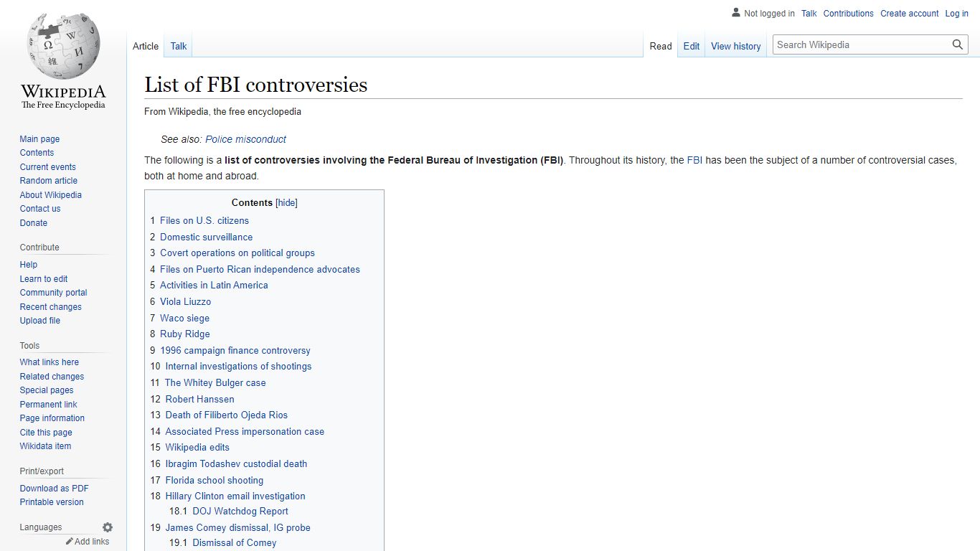The width and height of the screenshot is (980, 551).
Task: Jump to Hillary Clinton email investigation
Action: [235, 496]
